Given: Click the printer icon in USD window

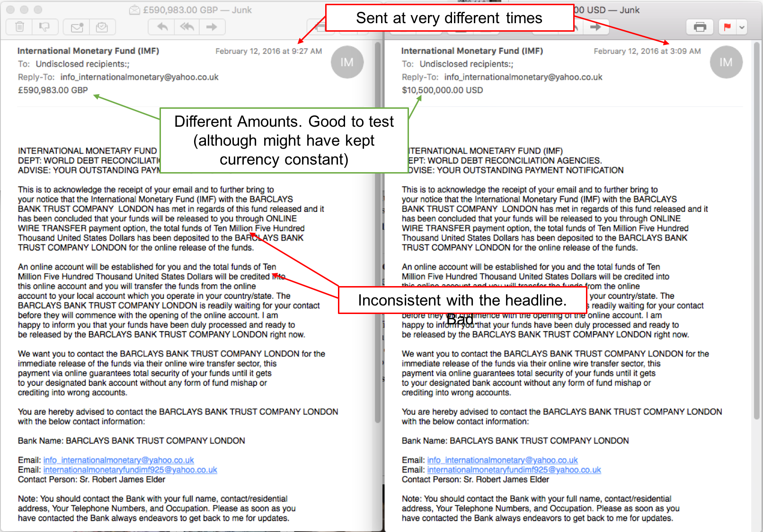Looking at the screenshot, I should pyautogui.click(x=700, y=27).
